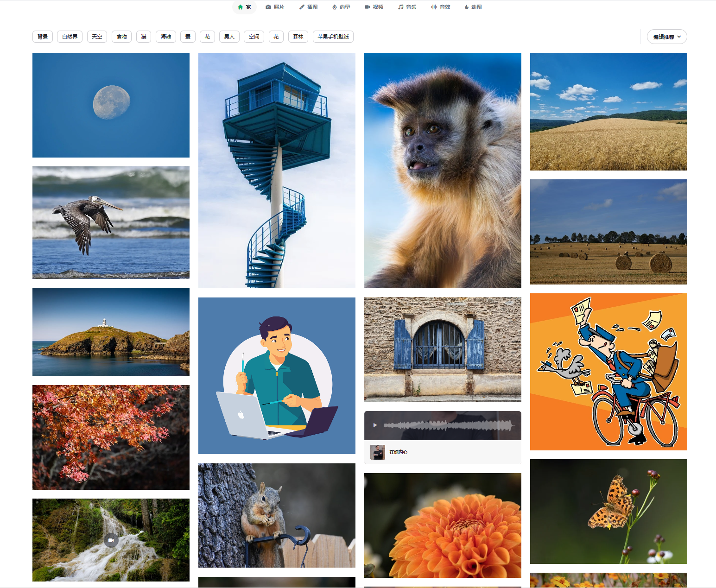The image size is (716, 588).
Task: Click the brush icon for 插图
Action: (302, 7)
